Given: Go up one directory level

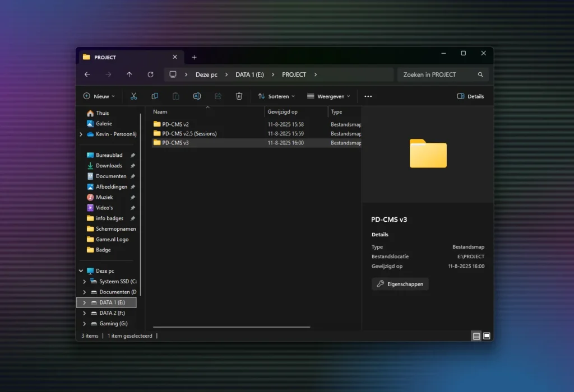Looking at the screenshot, I should pyautogui.click(x=129, y=74).
